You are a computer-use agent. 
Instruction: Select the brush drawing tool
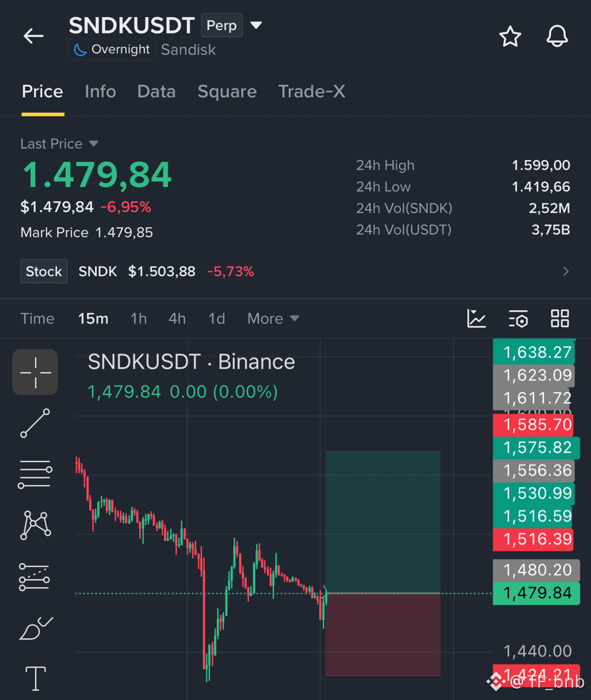click(x=36, y=629)
